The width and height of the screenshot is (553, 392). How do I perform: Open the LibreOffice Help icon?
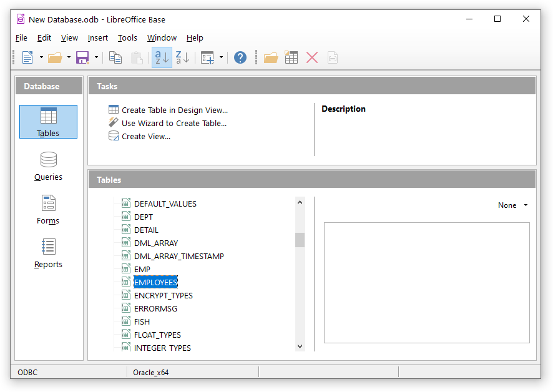240,57
